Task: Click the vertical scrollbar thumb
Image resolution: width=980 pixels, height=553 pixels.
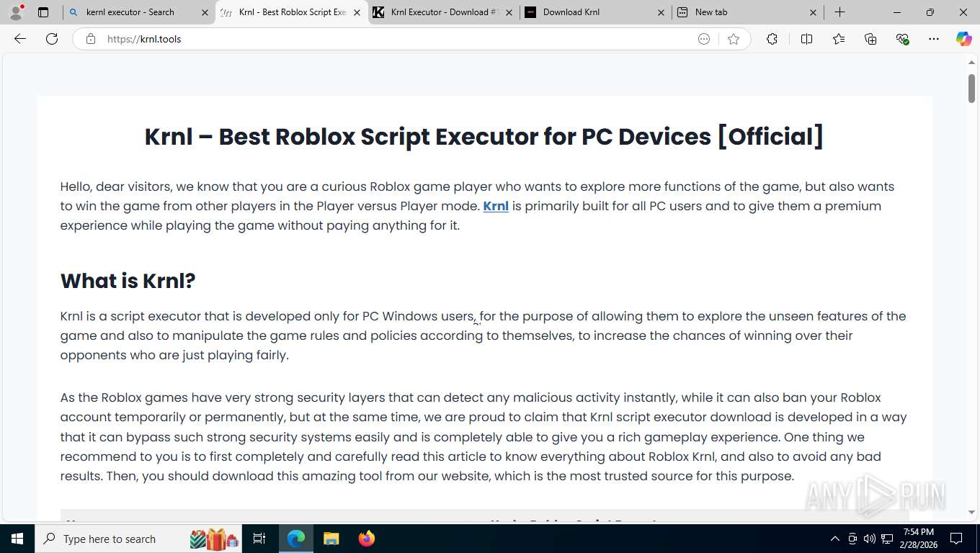Action: click(x=971, y=87)
